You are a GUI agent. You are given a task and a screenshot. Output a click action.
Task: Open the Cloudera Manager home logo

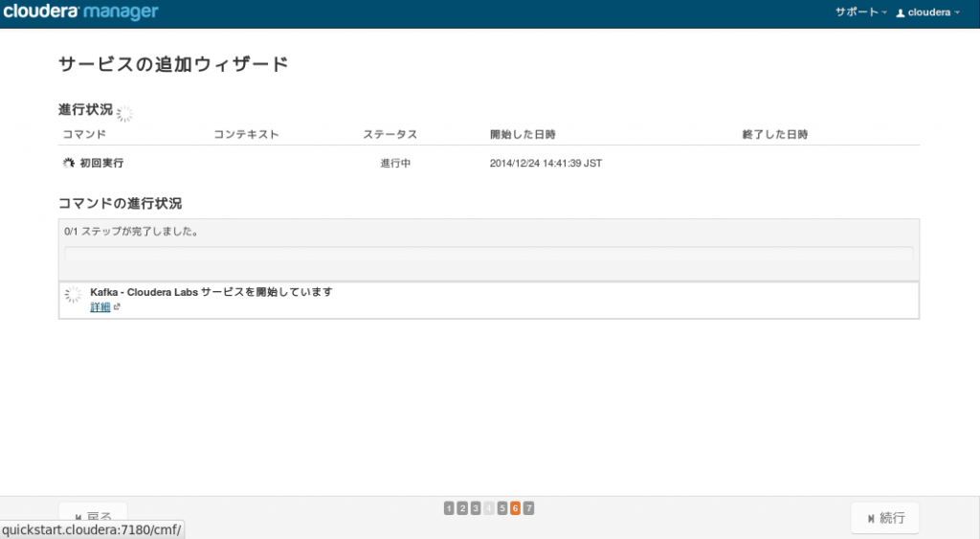click(x=80, y=11)
